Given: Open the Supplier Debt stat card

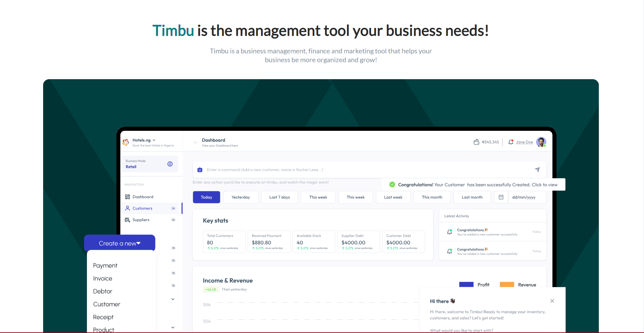Looking at the screenshot, I should (359, 242).
